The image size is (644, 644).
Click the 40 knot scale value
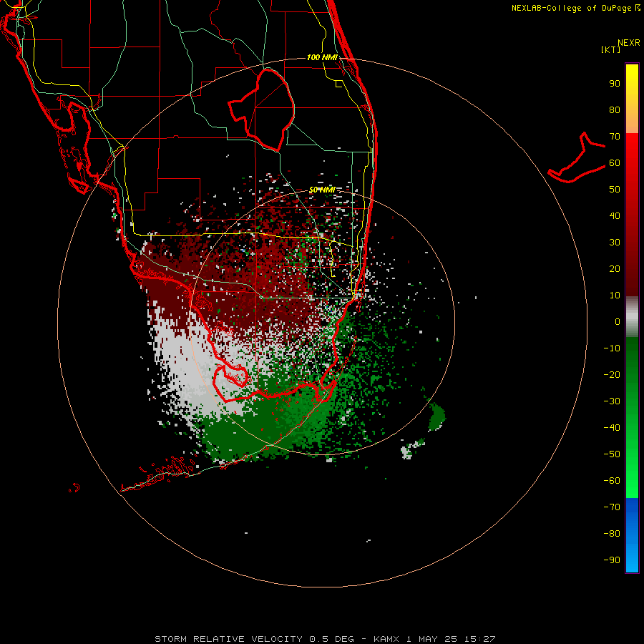tap(615, 216)
